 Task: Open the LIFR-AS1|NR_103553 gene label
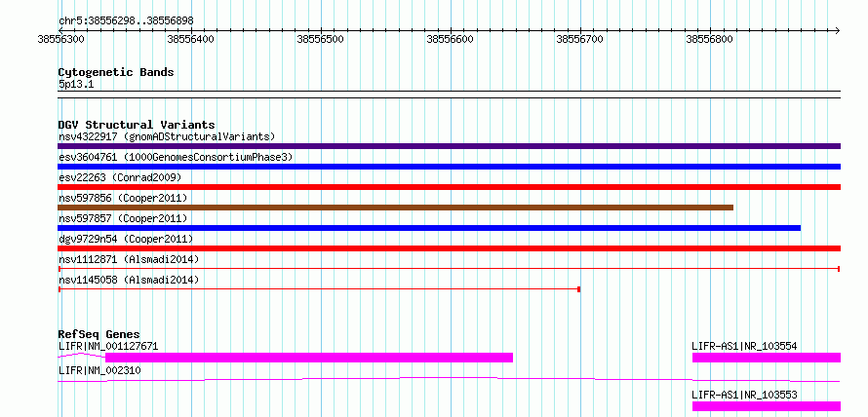tap(744, 395)
